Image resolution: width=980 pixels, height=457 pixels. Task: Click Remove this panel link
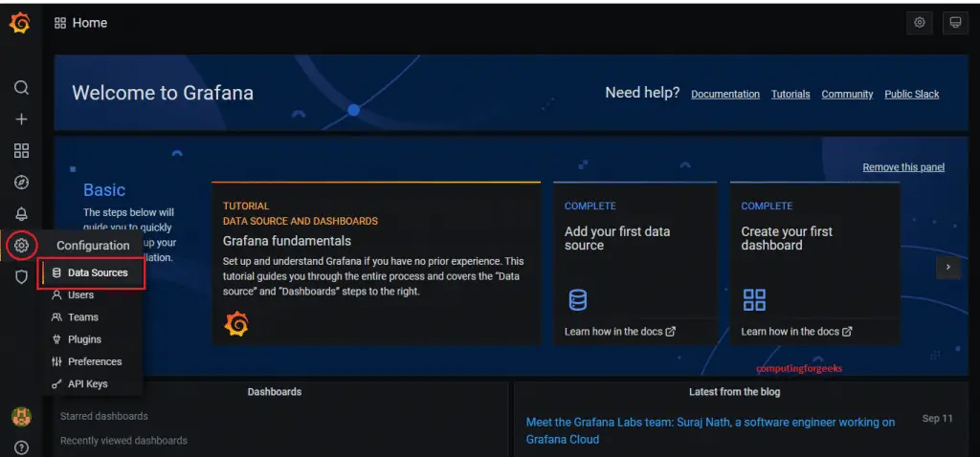tap(903, 167)
